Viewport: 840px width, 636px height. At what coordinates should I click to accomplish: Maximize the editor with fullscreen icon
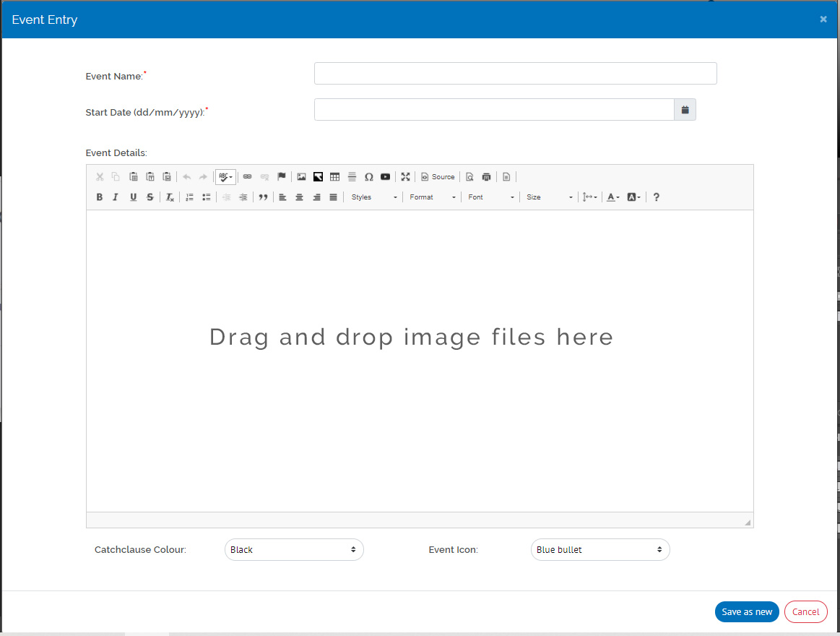pos(406,176)
